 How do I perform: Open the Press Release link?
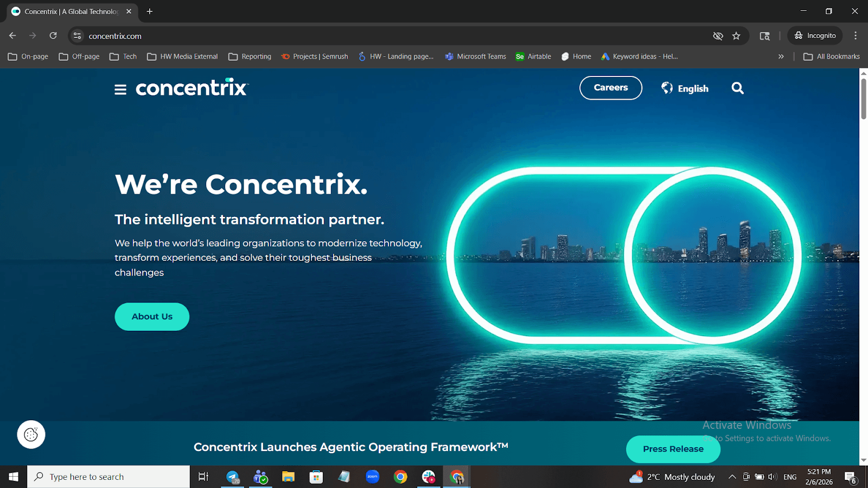[673, 449]
